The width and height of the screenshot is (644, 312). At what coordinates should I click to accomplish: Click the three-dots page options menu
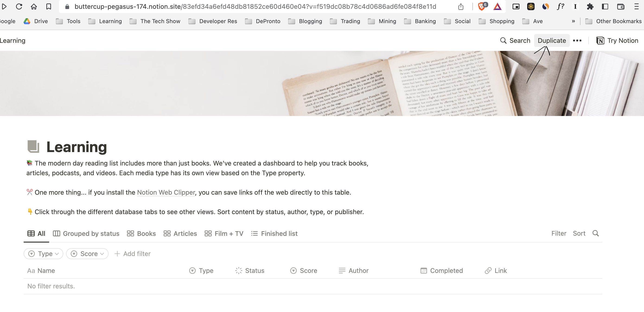click(577, 41)
